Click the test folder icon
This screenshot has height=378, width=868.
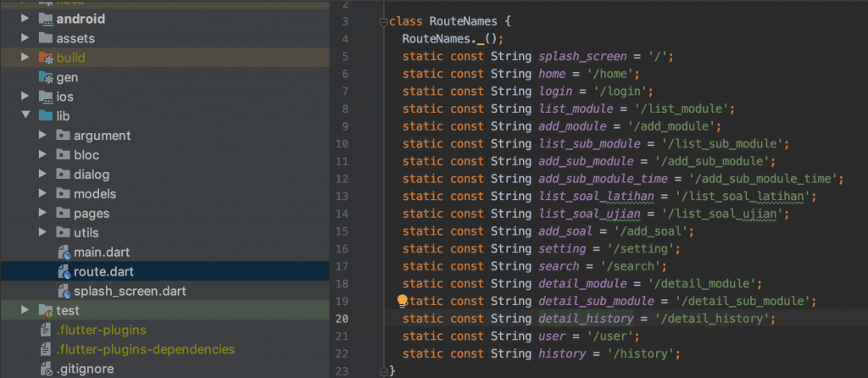click(x=46, y=310)
